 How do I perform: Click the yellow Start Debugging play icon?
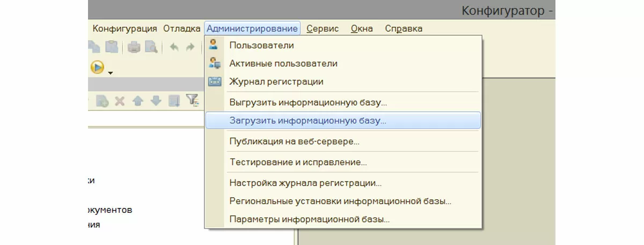point(97,67)
